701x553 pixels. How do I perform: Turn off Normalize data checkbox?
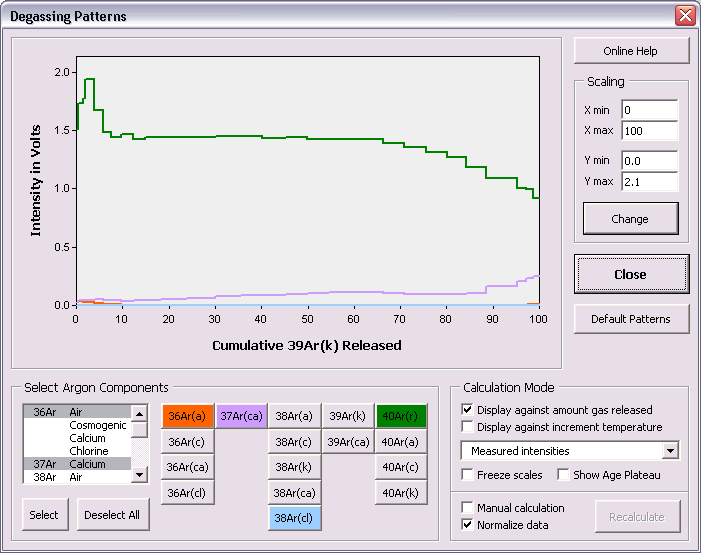[x=468, y=524]
